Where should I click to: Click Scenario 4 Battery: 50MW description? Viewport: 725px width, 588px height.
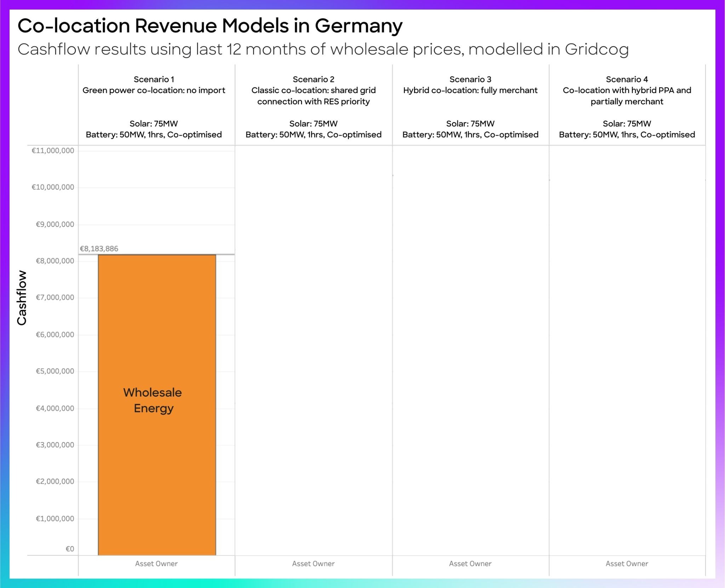pyautogui.click(x=627, y=135)
